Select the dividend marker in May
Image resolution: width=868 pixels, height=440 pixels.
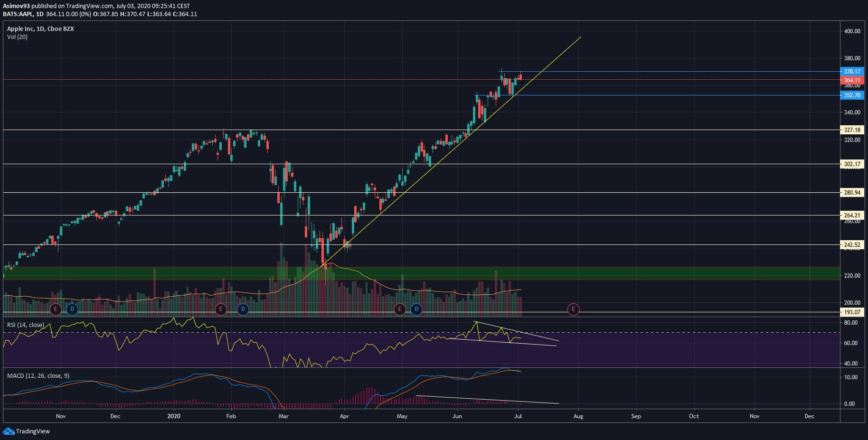click(x=416, y=309)
